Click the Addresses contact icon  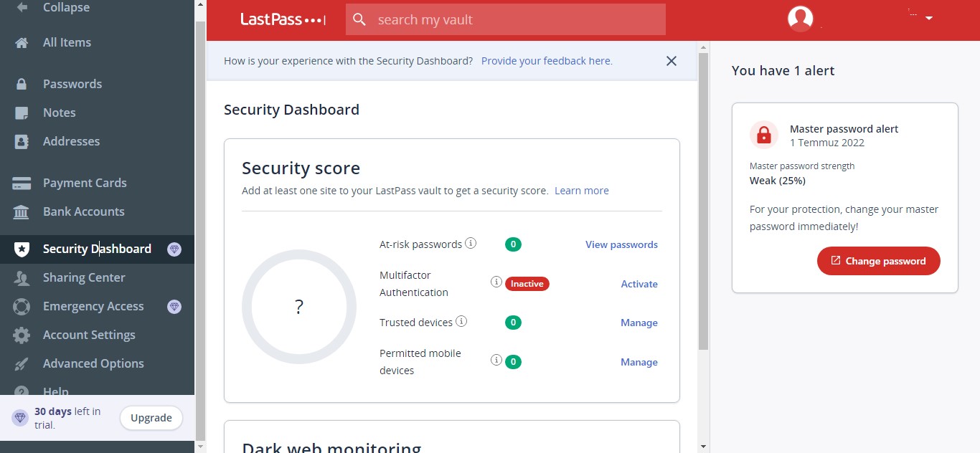pos(22,141)
